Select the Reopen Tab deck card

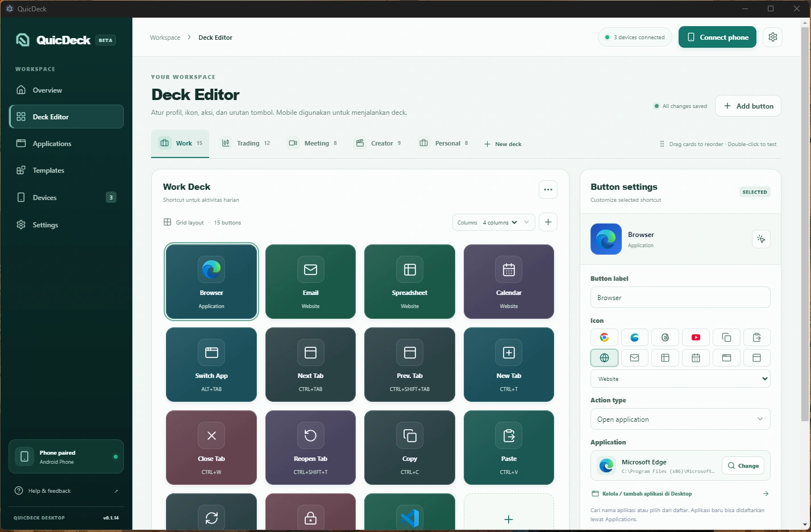coord(310,447)
